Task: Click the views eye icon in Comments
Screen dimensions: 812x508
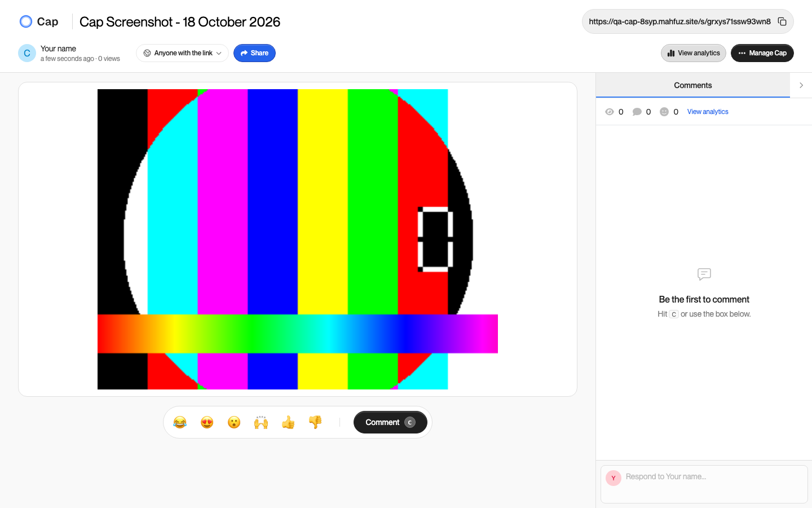Action: point(610,112)
